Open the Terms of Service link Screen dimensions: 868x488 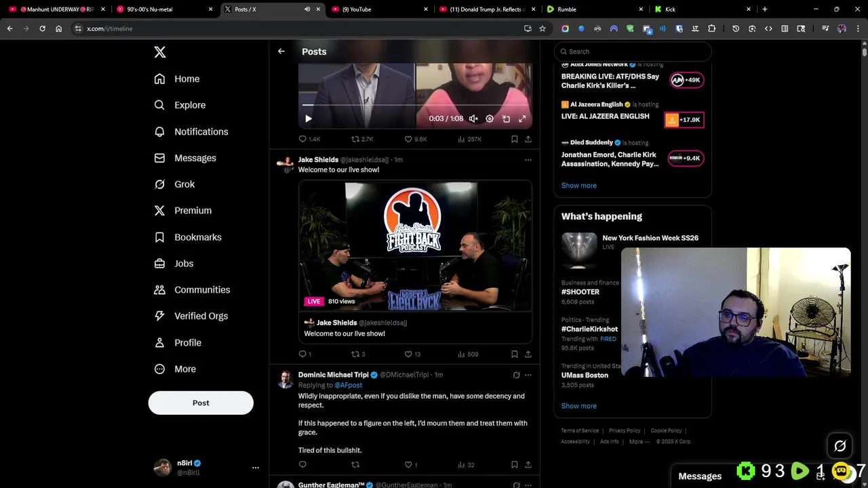tap(580, 430)
